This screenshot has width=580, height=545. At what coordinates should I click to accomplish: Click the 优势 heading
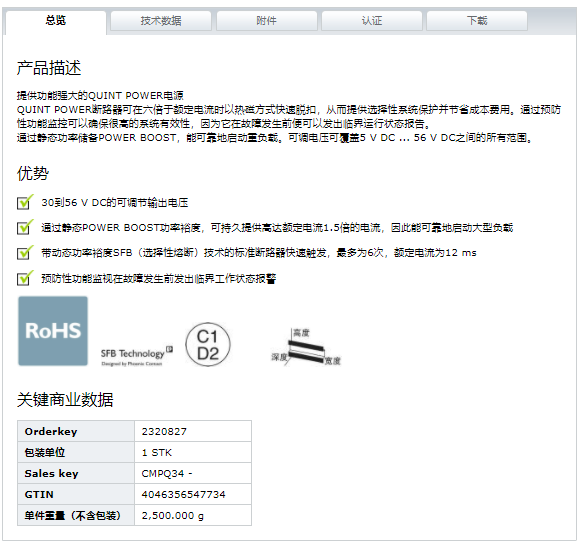coord(33,173)
